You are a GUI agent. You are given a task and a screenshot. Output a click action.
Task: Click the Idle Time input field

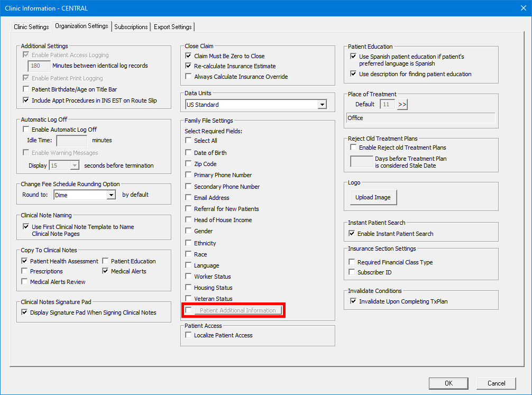tap(72, 141)
